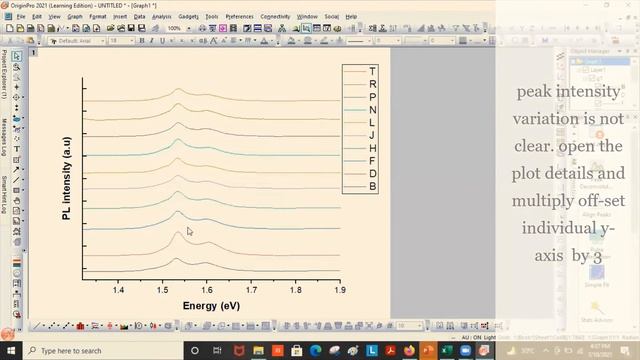Open the Window menu
This screenshot has height=360, width=640.
[307, 17]
